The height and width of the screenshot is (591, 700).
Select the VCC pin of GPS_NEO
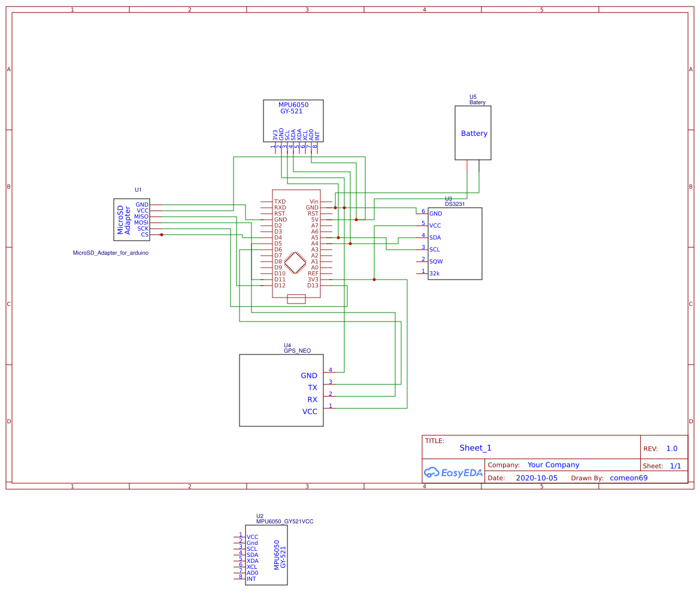[310, 411]
